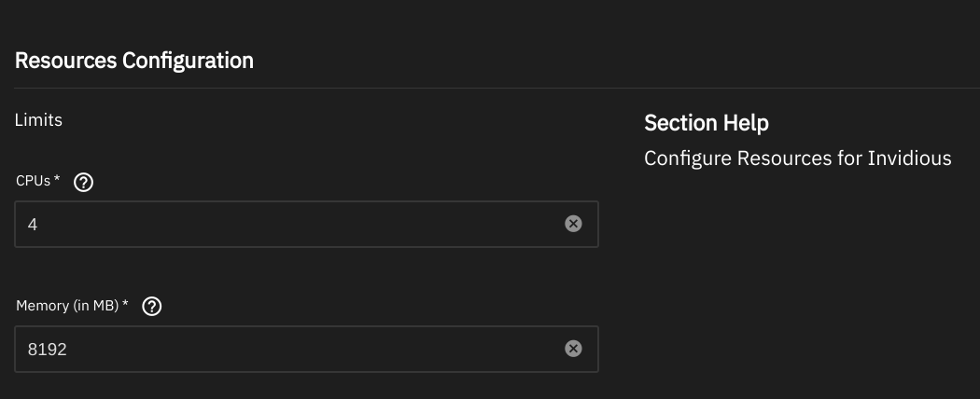Click the Memory (in MB) field label
This screenshot has width=980, height=399.
point(67,306)
